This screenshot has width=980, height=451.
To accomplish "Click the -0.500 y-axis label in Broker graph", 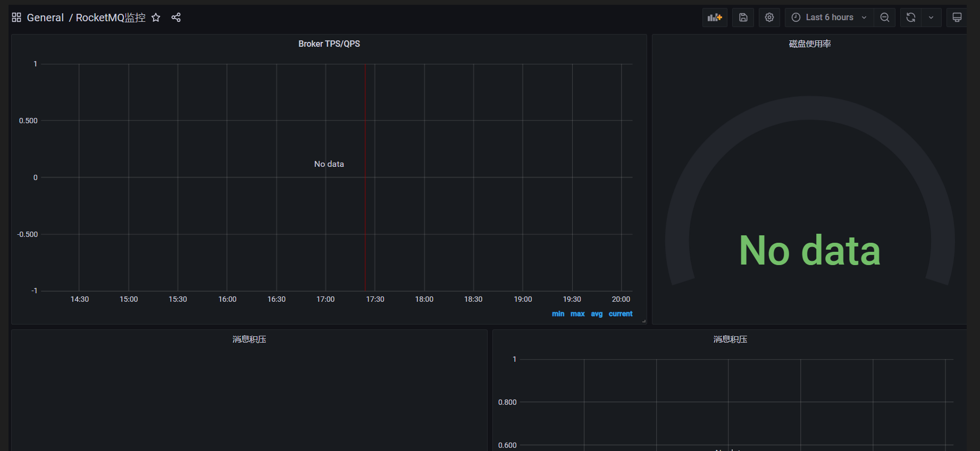I will pyautogui.click(x=28, y=234).
